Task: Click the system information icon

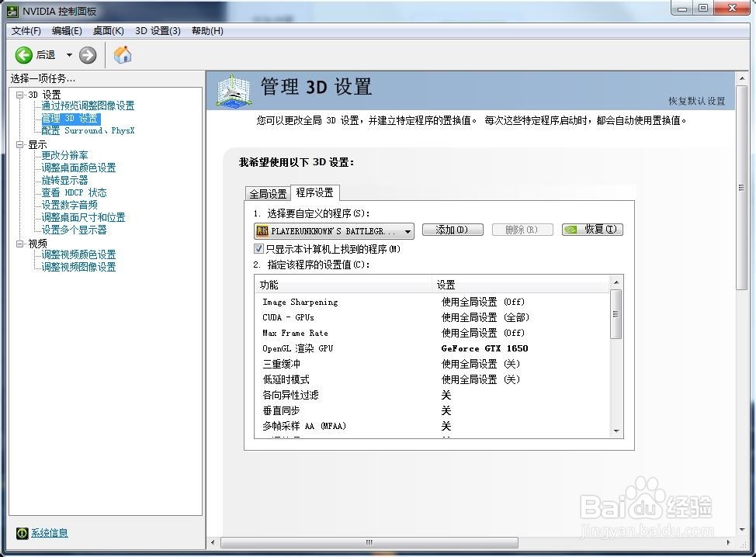Action: tap(23, 533)
